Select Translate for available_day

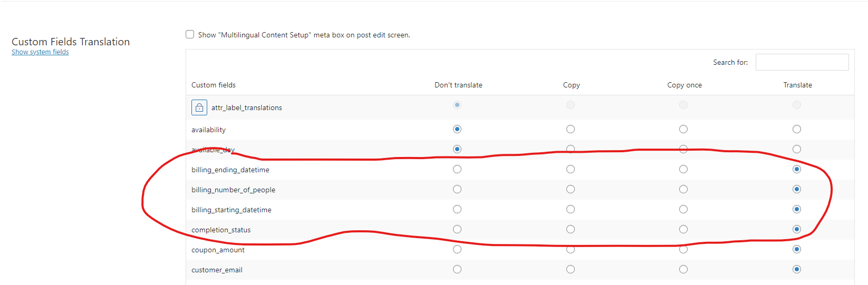coord(797,149)
